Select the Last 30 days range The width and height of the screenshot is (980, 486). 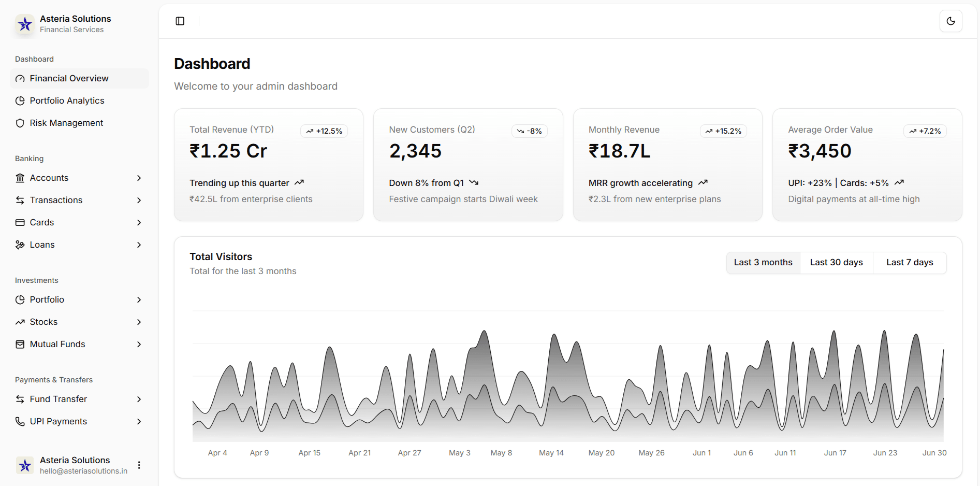point(837,263)
